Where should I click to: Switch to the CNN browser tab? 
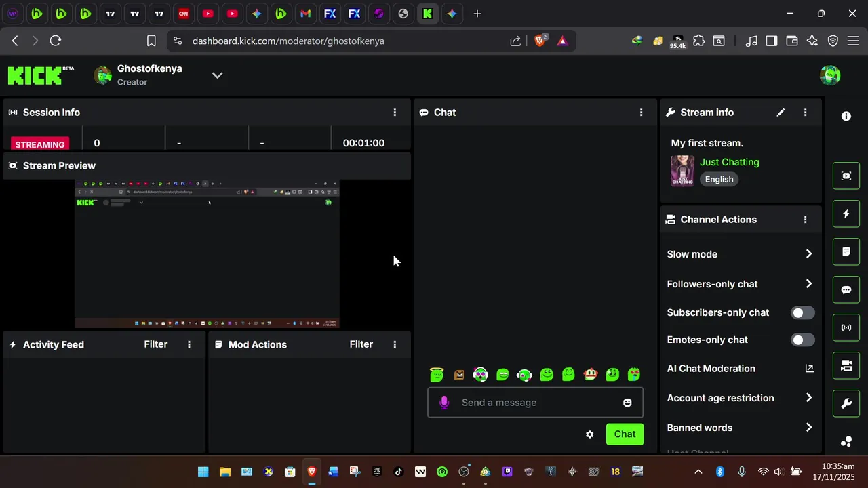tap(183, 14)
